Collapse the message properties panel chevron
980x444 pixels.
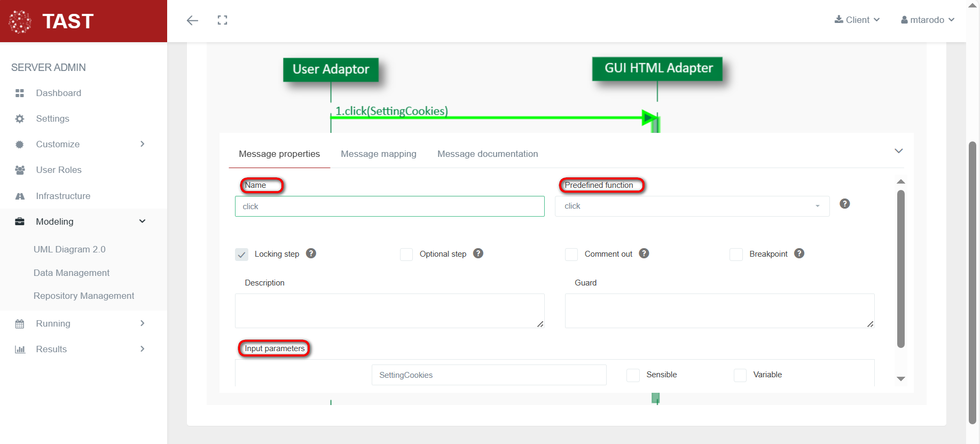pos(898,151)
